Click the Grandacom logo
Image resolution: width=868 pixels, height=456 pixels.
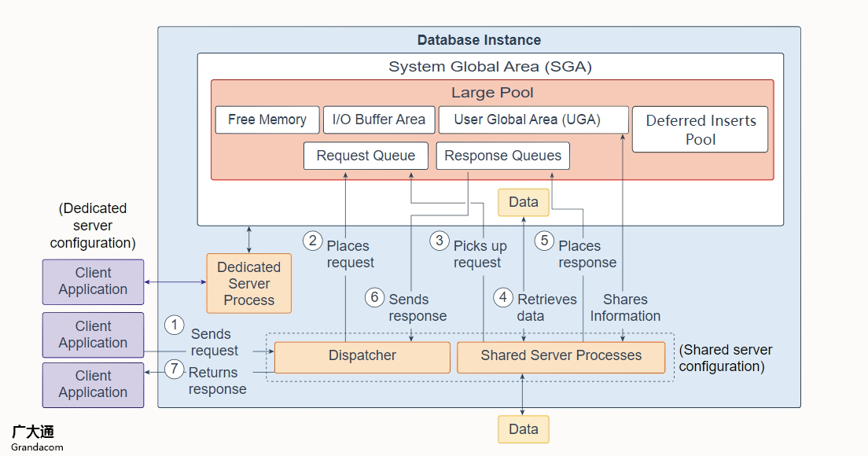coord(36,438)
